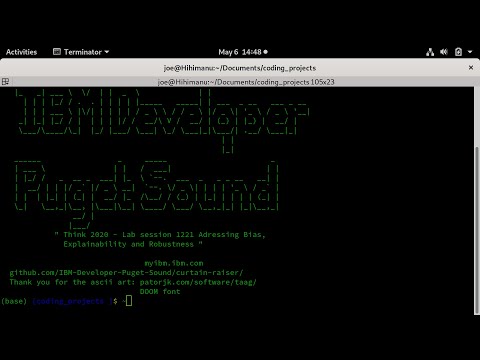Click the Terminator app icon in top bar

pos(57,52)
